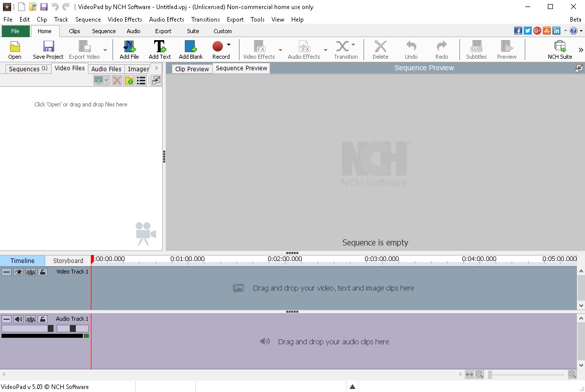
Task: Open the Video Effects tool
Action: click(259, 49)
